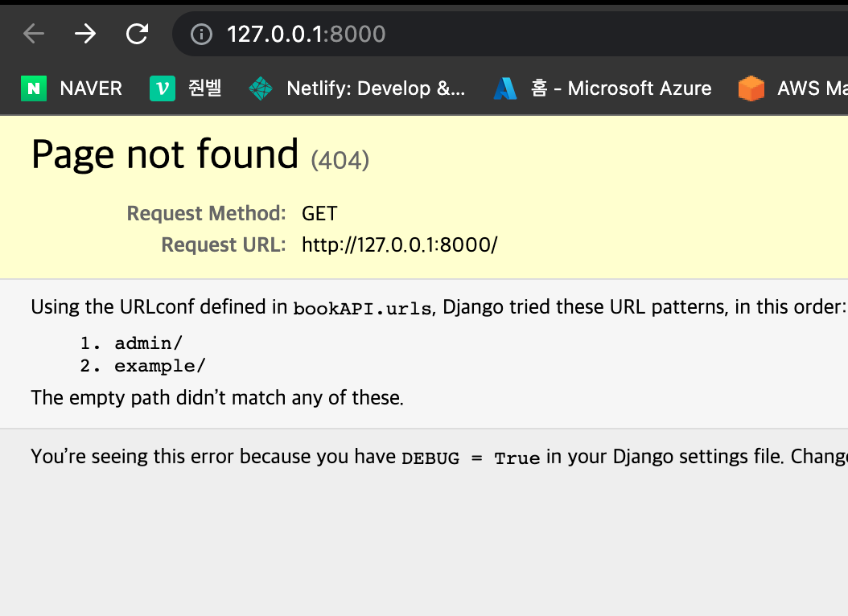Open the site information icon
The width and height of the screenshot is (848, 616).
200,34
